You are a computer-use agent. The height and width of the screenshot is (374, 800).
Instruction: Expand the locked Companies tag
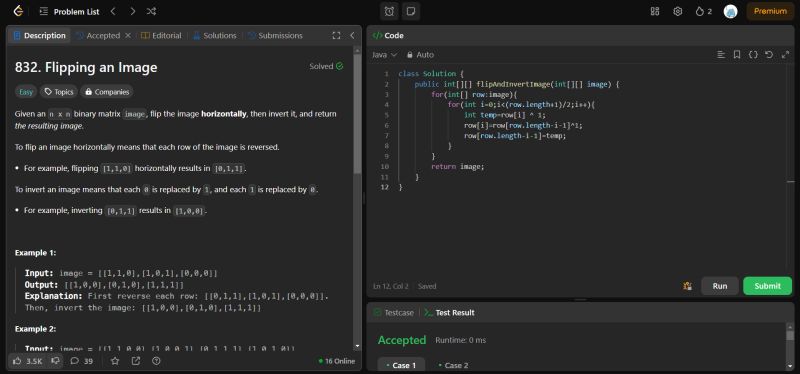click(107, 92)
